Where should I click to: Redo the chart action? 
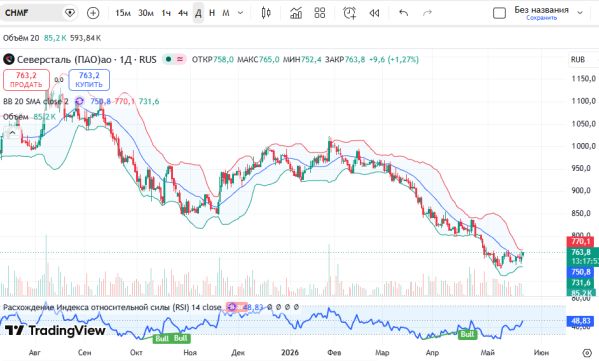point(427,13)
